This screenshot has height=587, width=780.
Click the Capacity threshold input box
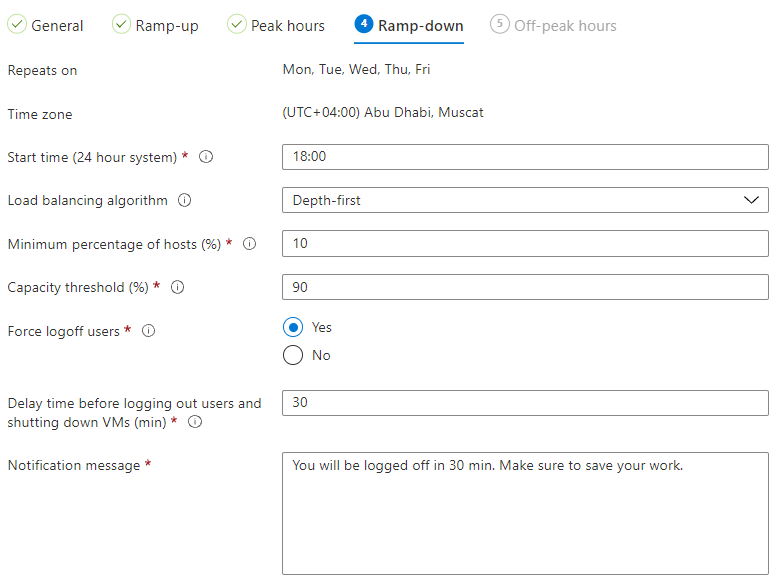click(525, 287)
